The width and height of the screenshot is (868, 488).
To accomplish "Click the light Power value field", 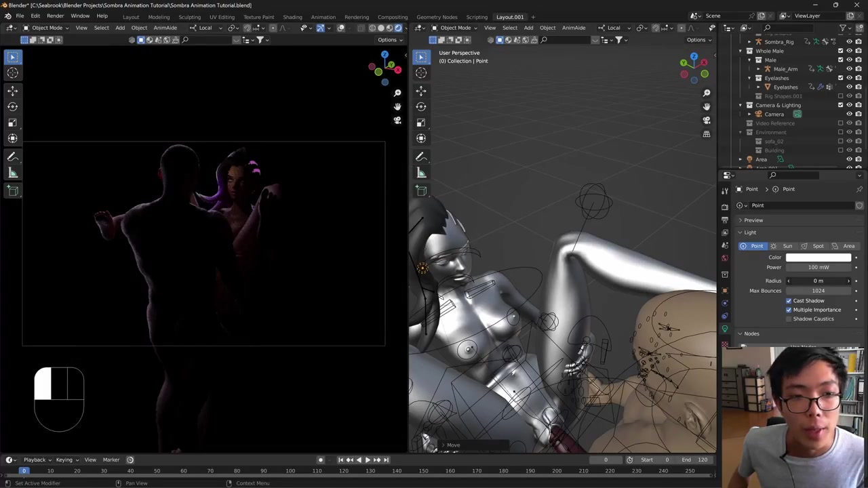I will tap(818, 267).
